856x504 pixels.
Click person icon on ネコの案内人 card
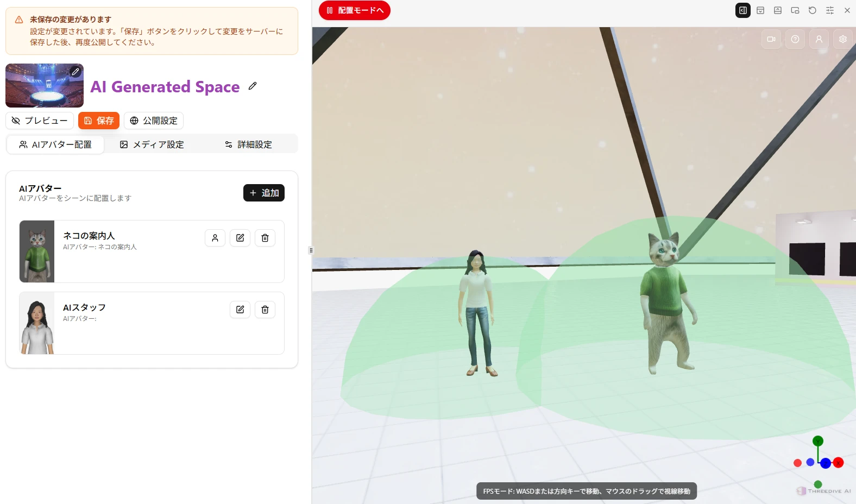coord(215,238)
